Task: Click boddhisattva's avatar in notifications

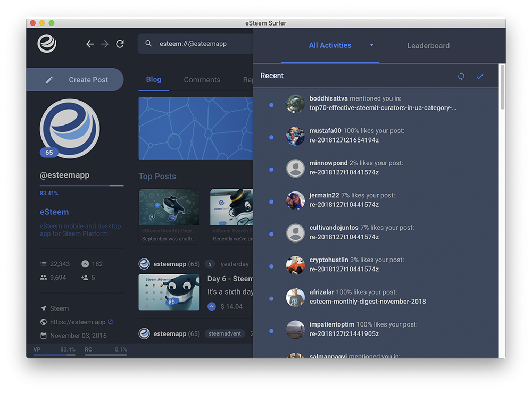Action: (295, 104)
